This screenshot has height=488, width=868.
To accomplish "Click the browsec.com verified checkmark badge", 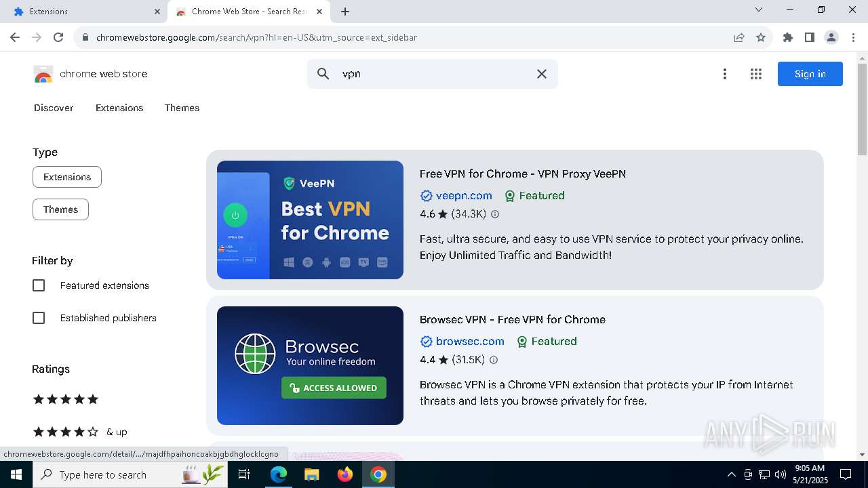I will pyautogui.click(x=427, y=342).
